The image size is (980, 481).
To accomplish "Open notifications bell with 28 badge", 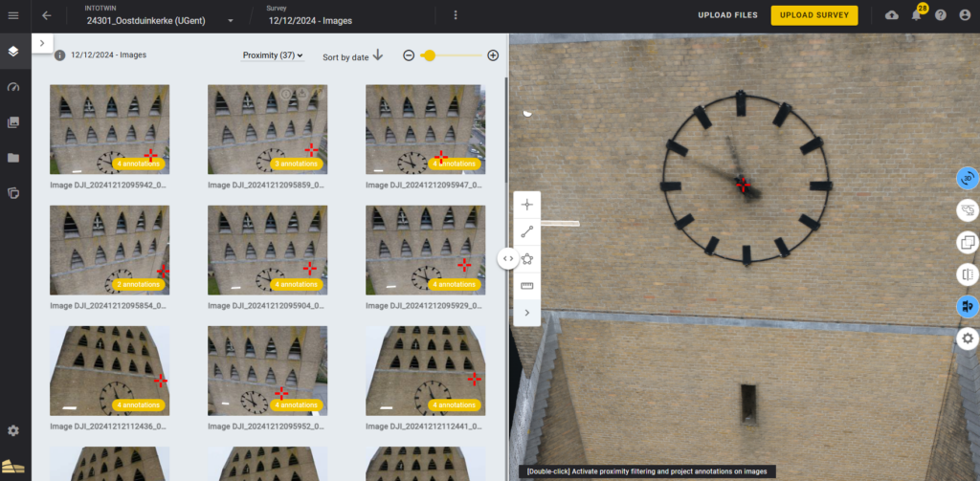I will click(x=917, y=14).
